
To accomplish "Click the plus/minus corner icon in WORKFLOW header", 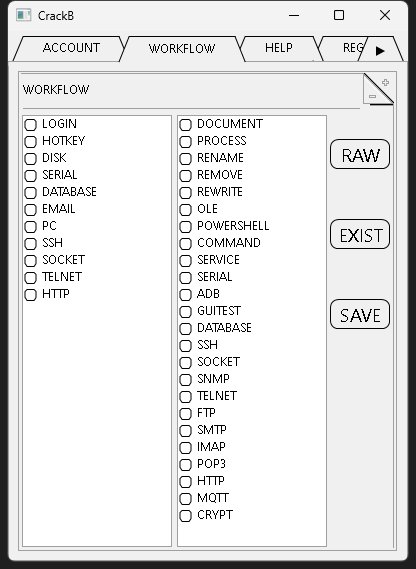I will click(378, 89).
